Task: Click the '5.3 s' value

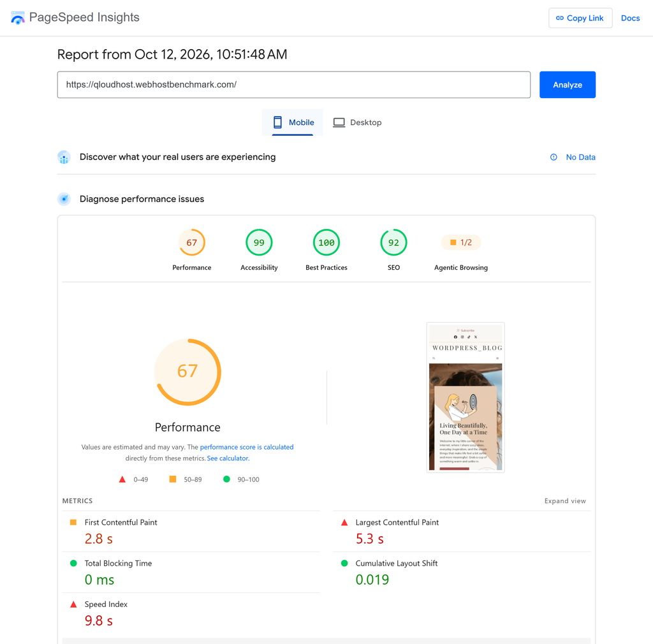Action: [369, 539]
